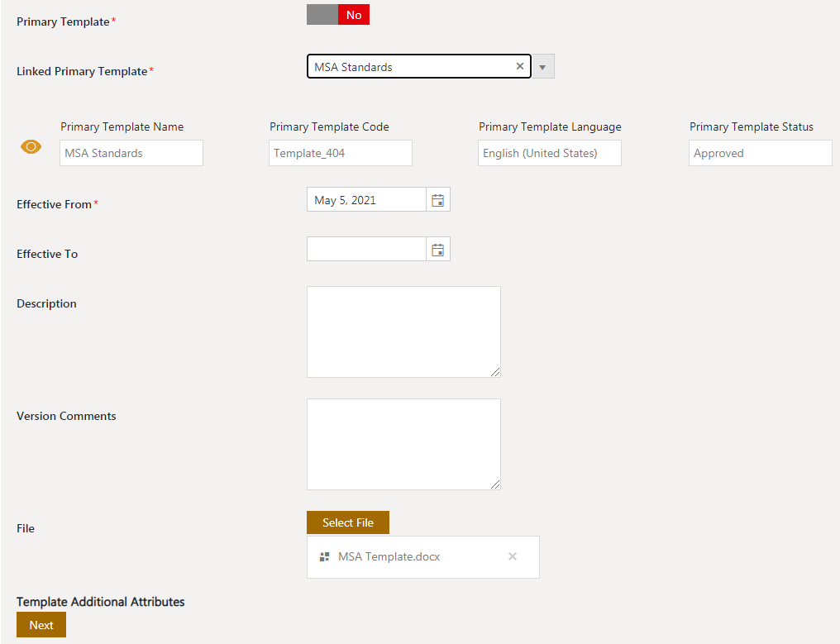
Task: Expand the Linked Primary Template dropdown arrow
Action: coord(543,67)
